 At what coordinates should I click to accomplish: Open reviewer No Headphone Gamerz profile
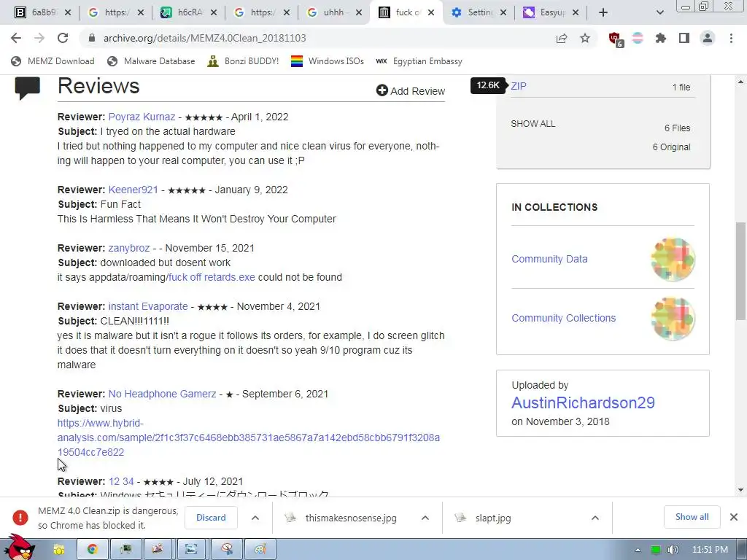(163, 394)
